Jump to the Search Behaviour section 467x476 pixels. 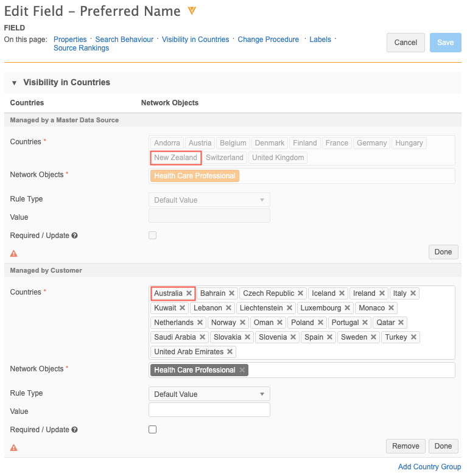click(x=124, y=40)
